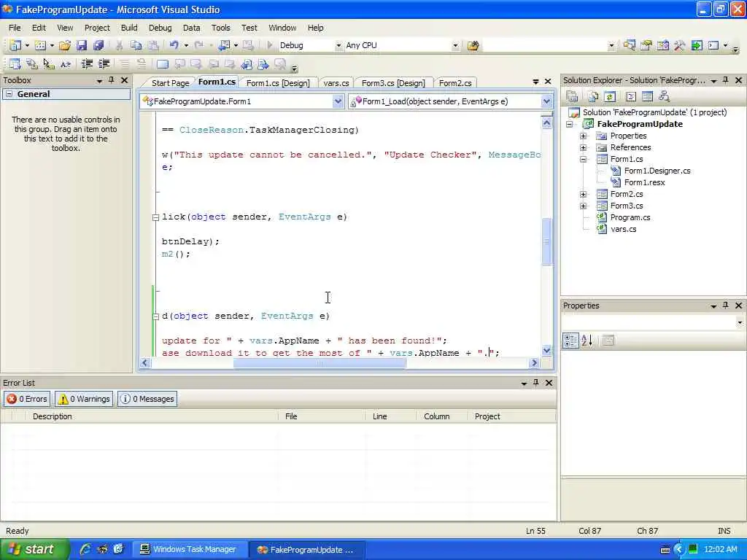Viewport: 747px width, 560px height.
Task: Click the Alphabetical sort button in Properties
Action: (587, 340)
